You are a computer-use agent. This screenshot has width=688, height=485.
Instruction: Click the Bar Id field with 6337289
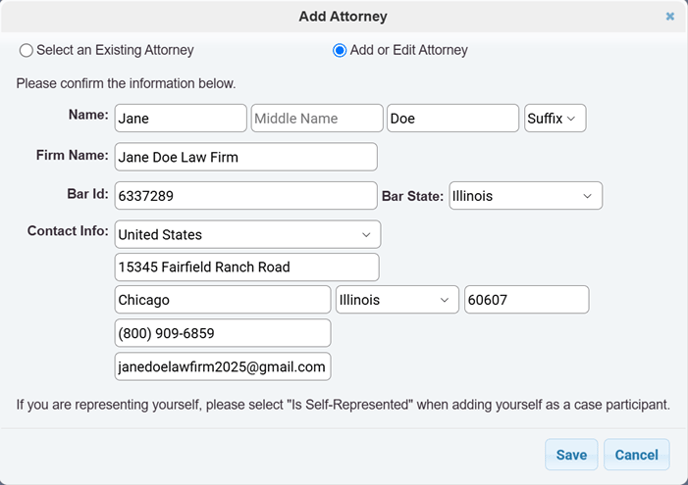(246, 196)
